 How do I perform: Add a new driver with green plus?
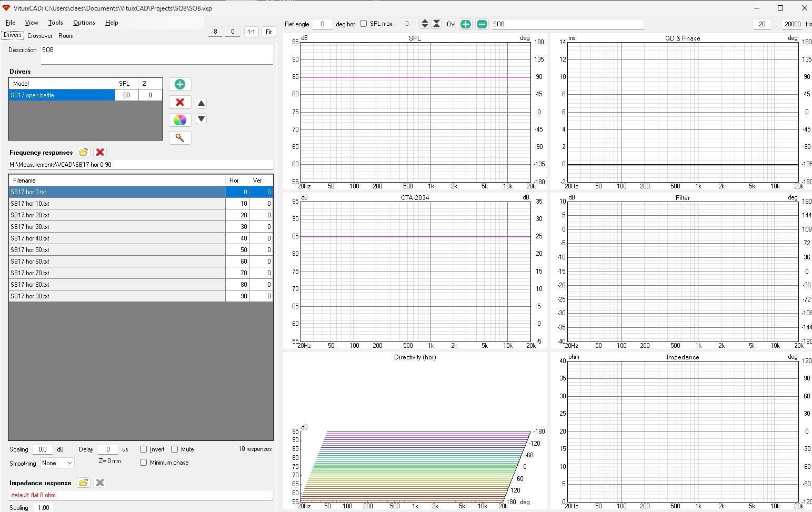(x=180, y=84)
